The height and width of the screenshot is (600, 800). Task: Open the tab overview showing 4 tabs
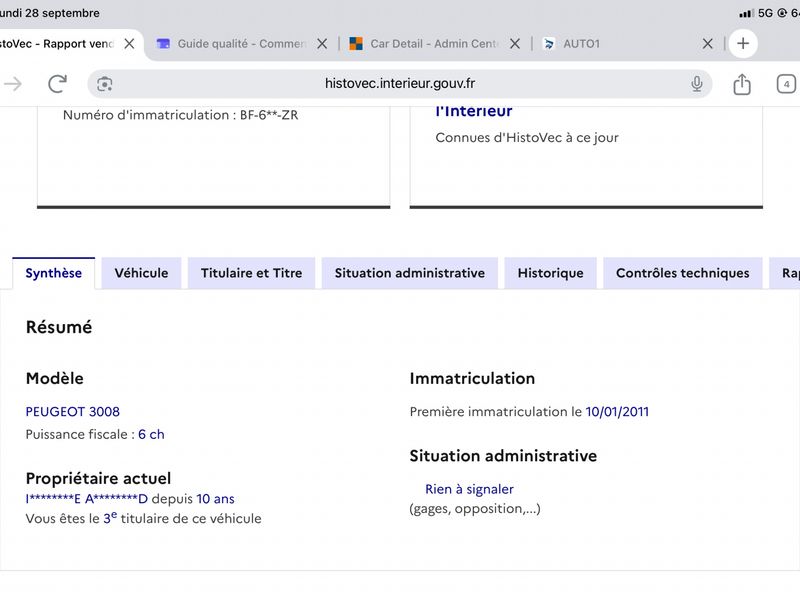pos(786,84)
